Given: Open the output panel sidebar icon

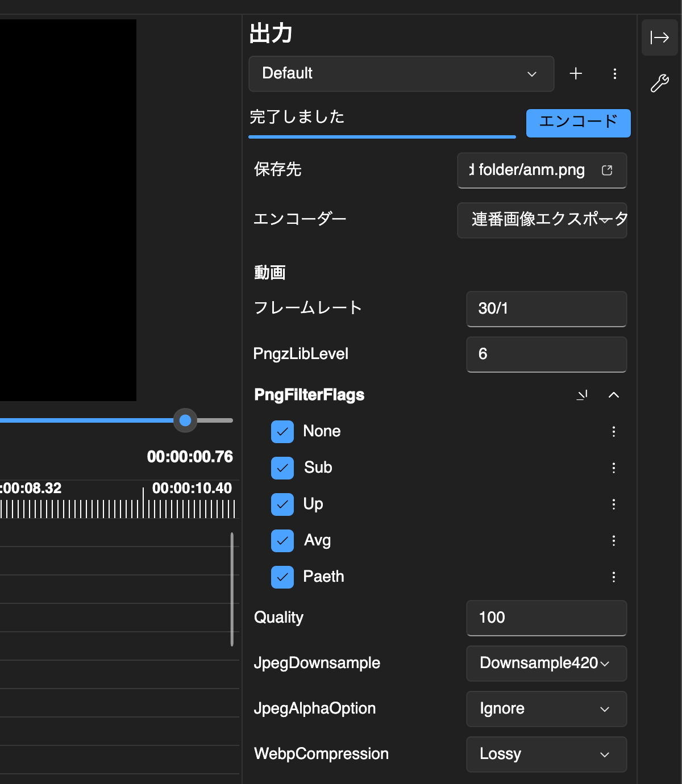Looking at the screenshot, I should (659, 38).
